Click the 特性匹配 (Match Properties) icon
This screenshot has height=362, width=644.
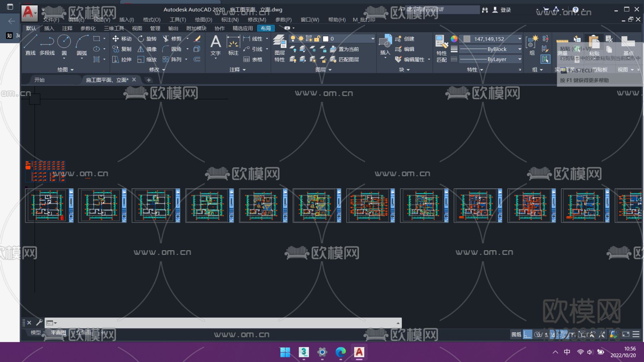(442, 49)
